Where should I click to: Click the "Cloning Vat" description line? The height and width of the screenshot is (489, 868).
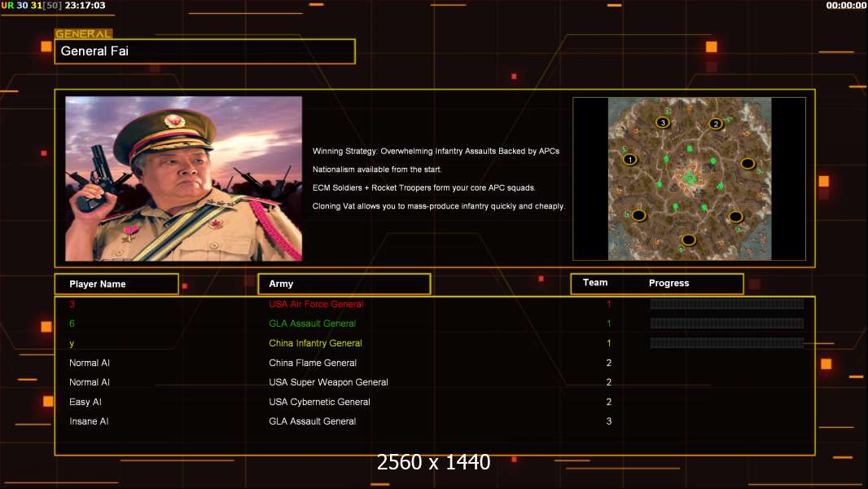(438, 205)
